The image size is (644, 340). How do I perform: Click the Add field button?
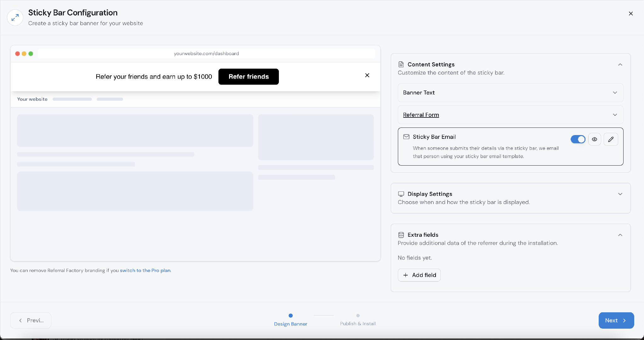(419, 275)
